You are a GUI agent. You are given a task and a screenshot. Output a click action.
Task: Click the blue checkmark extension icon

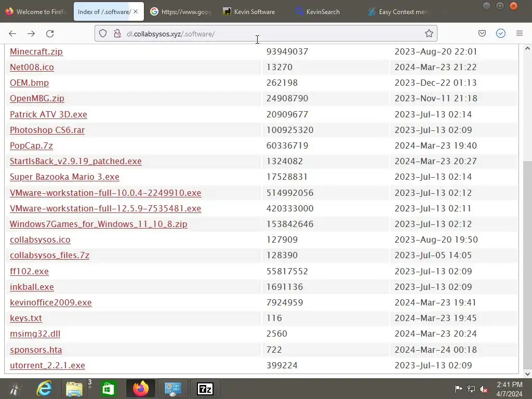[x=501, y=33]
